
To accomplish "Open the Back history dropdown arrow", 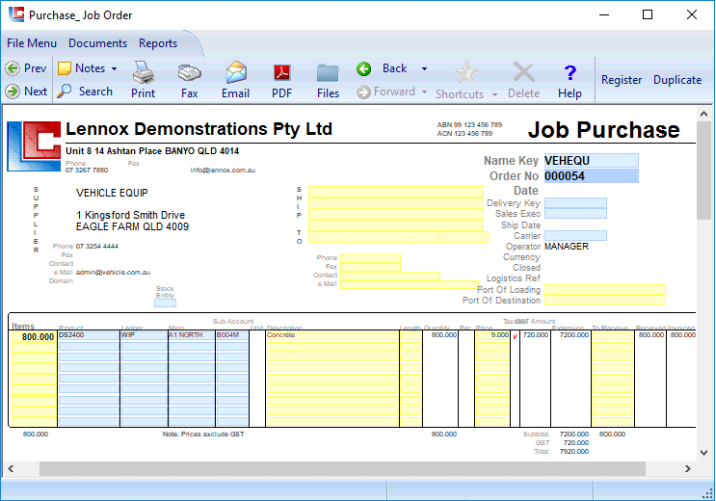I will (424, 69).
